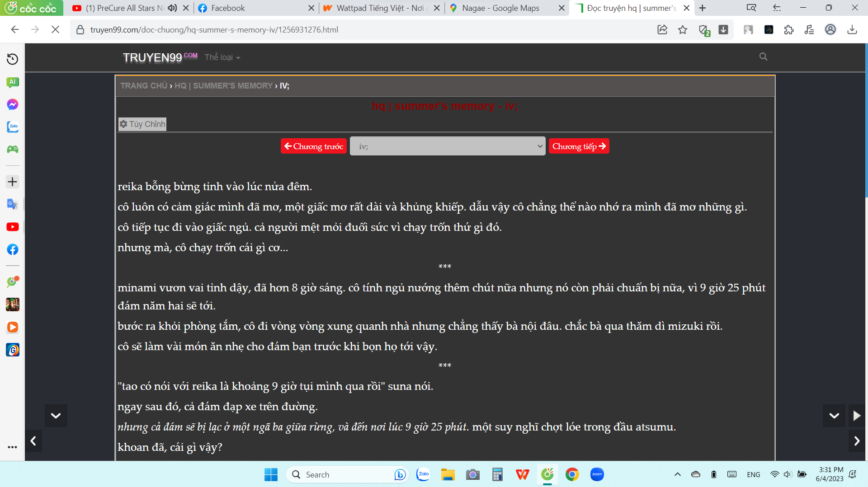
Task: Click the TRUYEN99 site logo
Action: 160,57
